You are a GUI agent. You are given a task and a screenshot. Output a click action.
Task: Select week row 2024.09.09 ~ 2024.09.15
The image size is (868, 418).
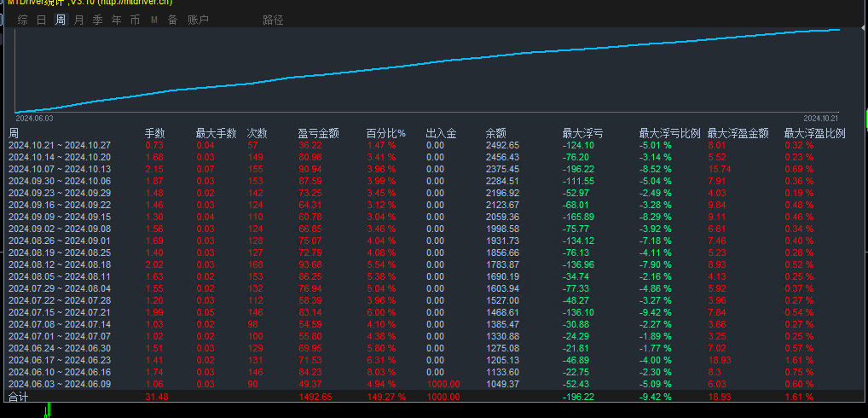(434, 217)
